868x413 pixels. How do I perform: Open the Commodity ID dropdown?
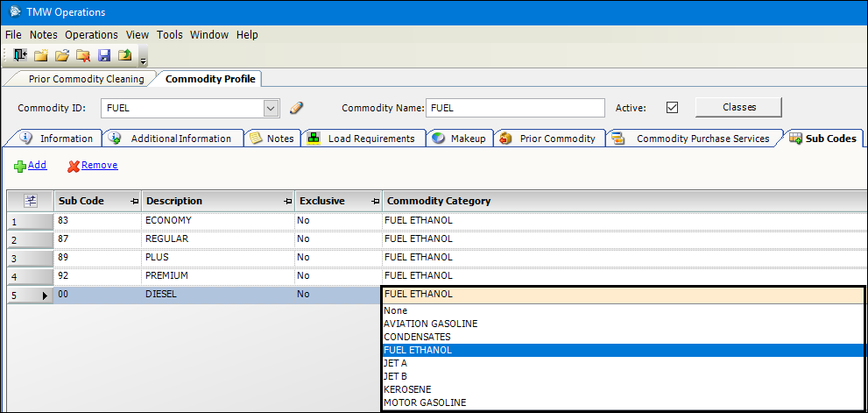coord(271,108)
